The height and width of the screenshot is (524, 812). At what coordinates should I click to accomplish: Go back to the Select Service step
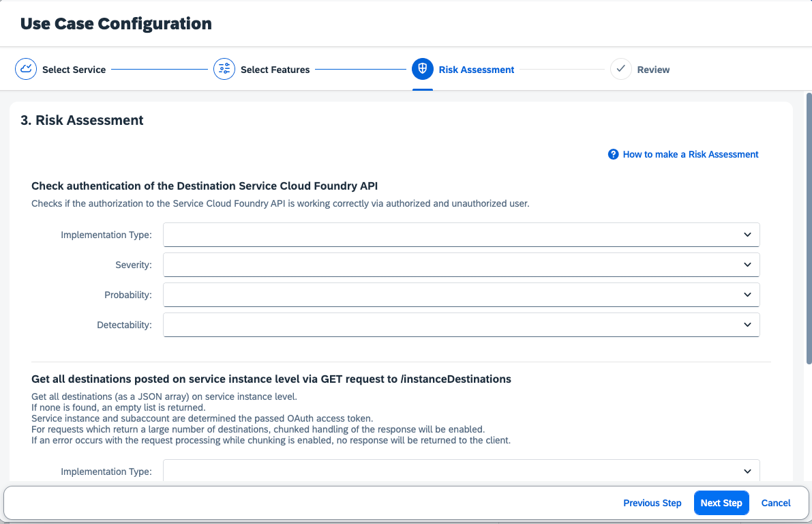(x=72, y=69)
